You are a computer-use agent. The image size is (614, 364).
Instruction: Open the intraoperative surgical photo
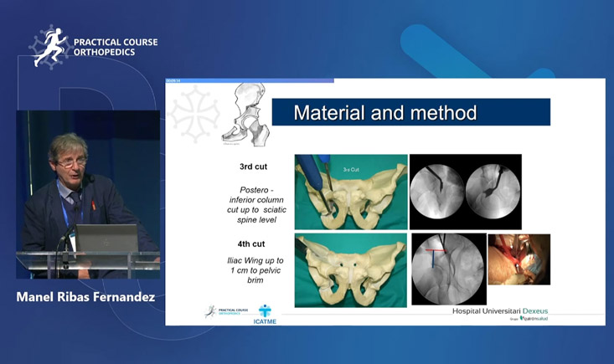coord(519,259)
